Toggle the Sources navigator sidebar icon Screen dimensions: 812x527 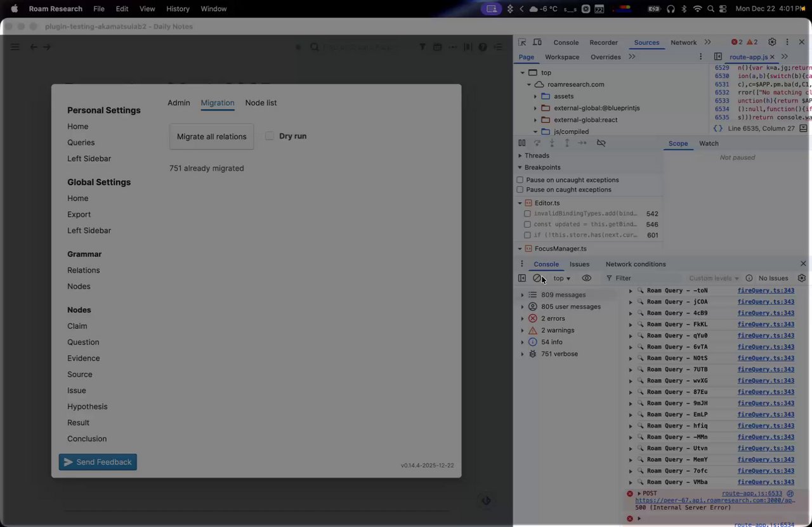[x=718, y=57]
